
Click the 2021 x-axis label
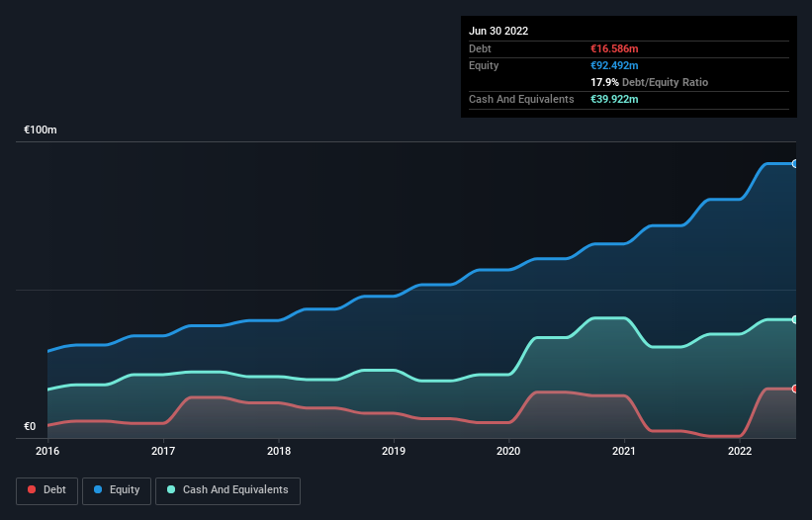point(624,451)
